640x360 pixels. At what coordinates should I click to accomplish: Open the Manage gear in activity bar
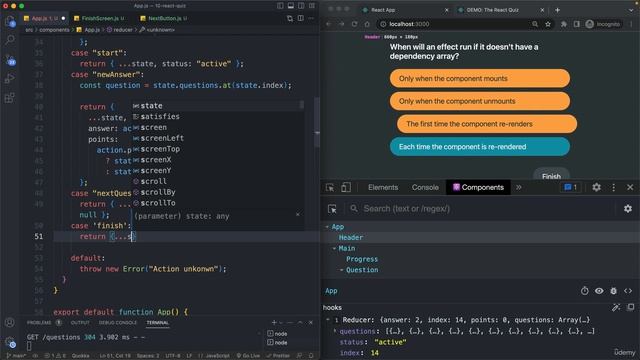coord(10,342)
